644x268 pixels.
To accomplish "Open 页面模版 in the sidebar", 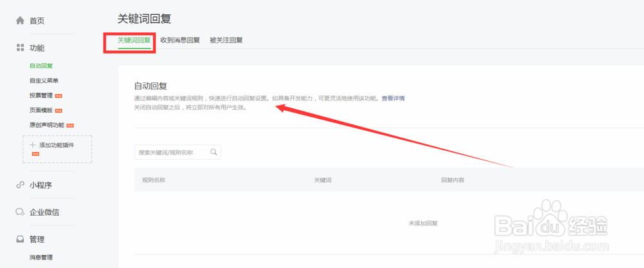I will [x=41, y=110].
